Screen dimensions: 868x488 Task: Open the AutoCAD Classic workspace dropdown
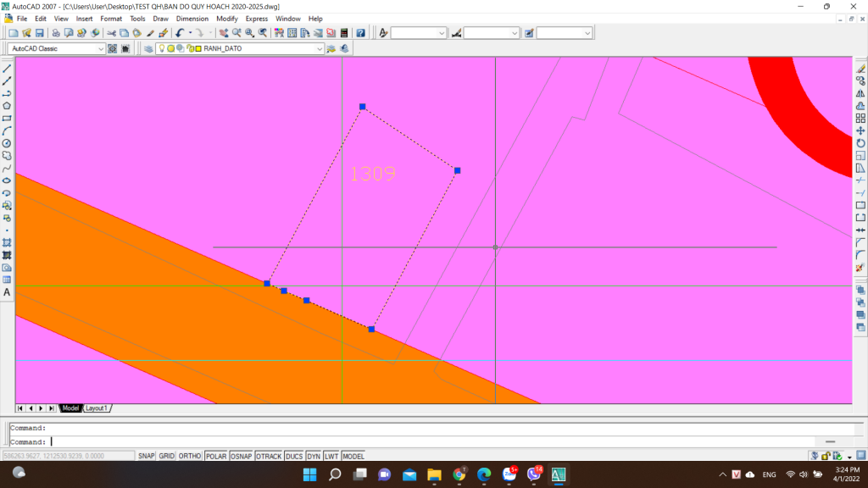tap(101, 49)
